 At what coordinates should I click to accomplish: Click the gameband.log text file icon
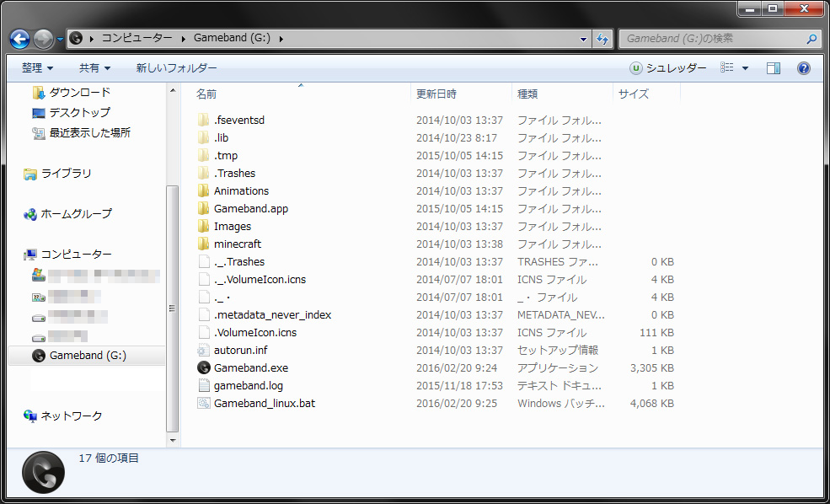203,386
